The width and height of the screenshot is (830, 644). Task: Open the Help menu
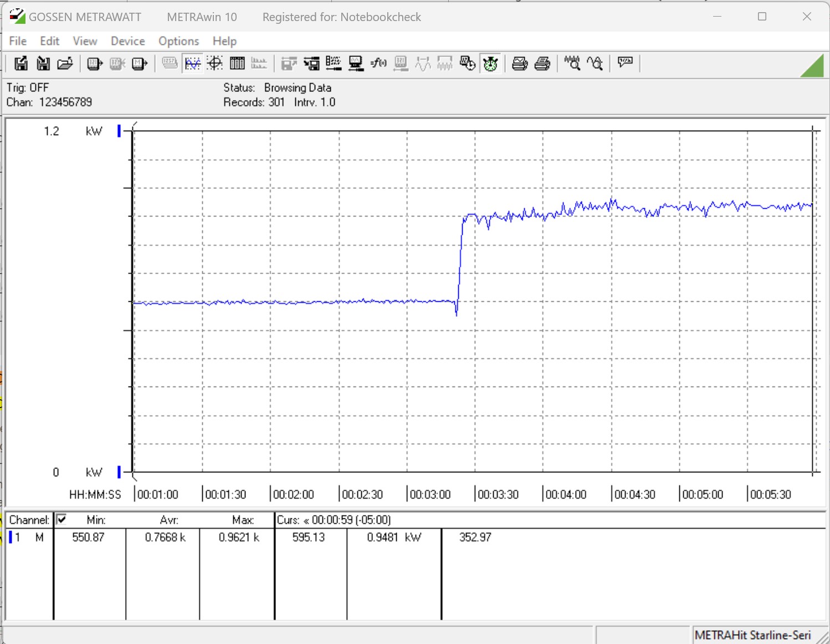click(224, 41)
